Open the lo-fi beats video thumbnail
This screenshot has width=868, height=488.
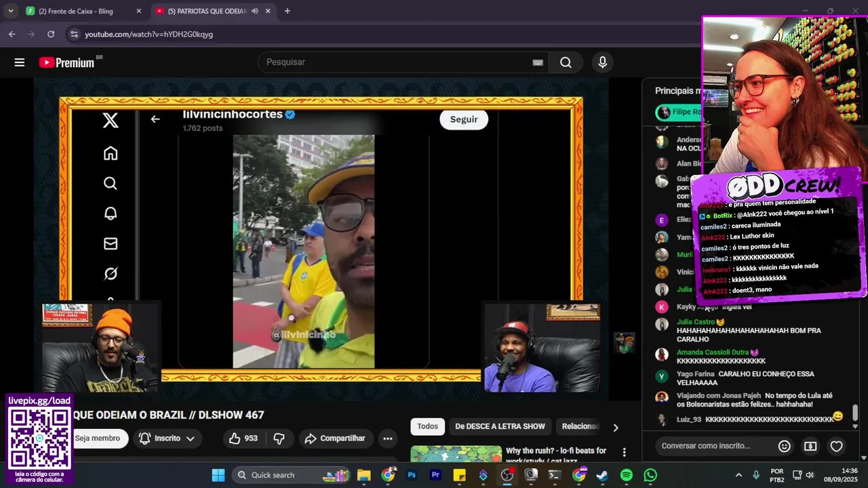pos(456,454)
